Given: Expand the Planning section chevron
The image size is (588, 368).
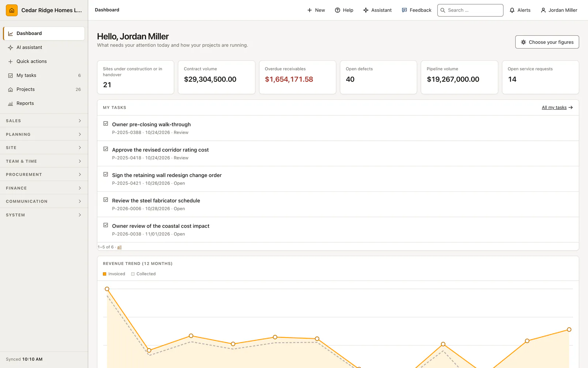Looking at the screenshot, I should click(80, 134).
